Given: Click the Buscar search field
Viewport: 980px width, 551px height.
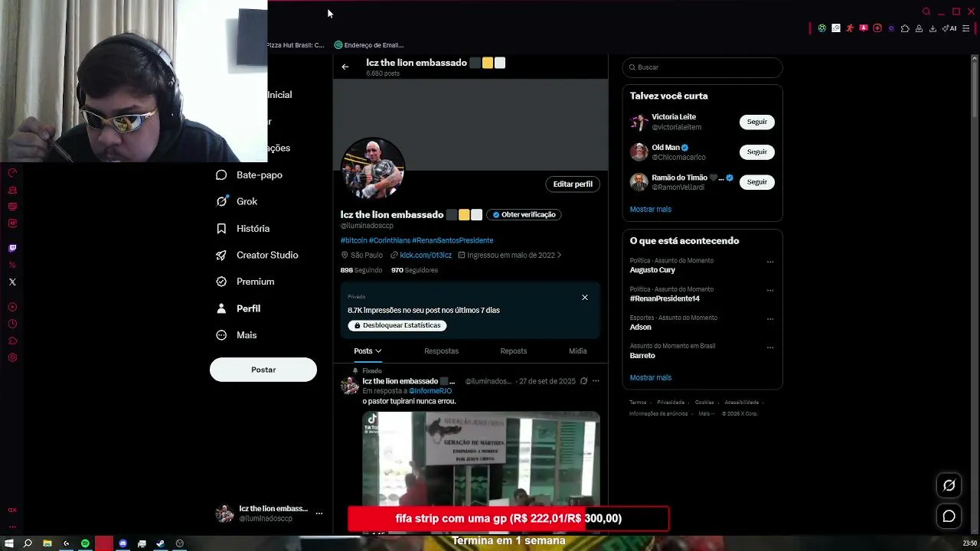Looking at the screenshot, I should tap(702, 67).
